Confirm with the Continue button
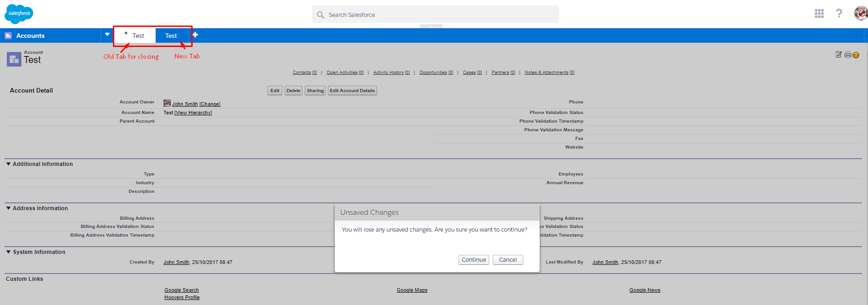This screenshot has height=305, width=868. click(x=474, y=259)
